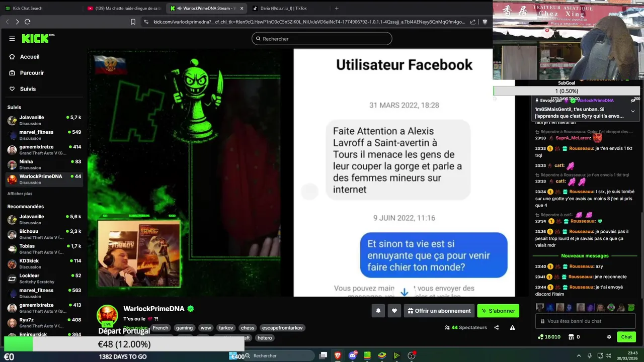644x362 pixels.
Task: Show hidden tray icons chevron
Action: tap(579, 356)
